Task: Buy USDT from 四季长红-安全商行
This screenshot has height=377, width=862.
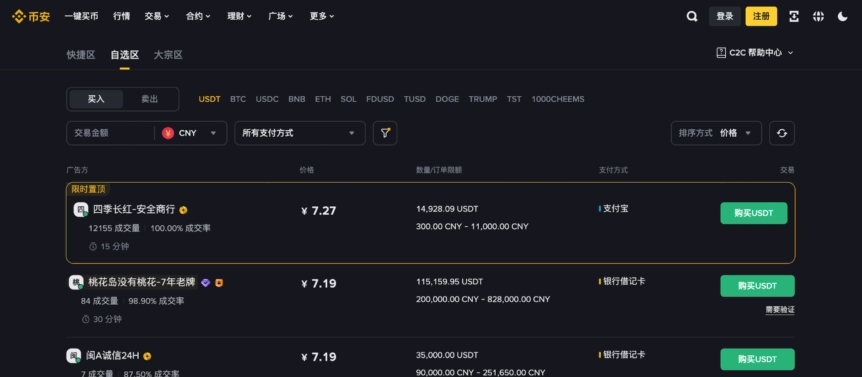Action: pyautogui.click(x=754, y=213)
